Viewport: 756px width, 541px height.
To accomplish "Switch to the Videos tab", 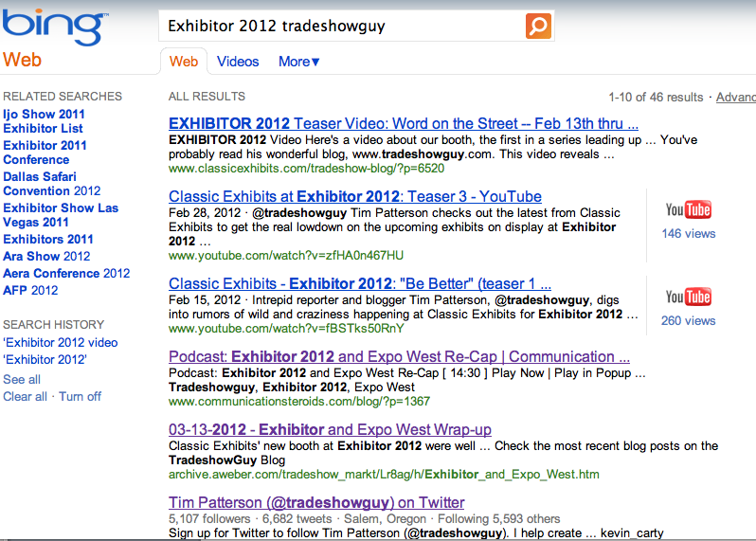I will tap(238, 62).
